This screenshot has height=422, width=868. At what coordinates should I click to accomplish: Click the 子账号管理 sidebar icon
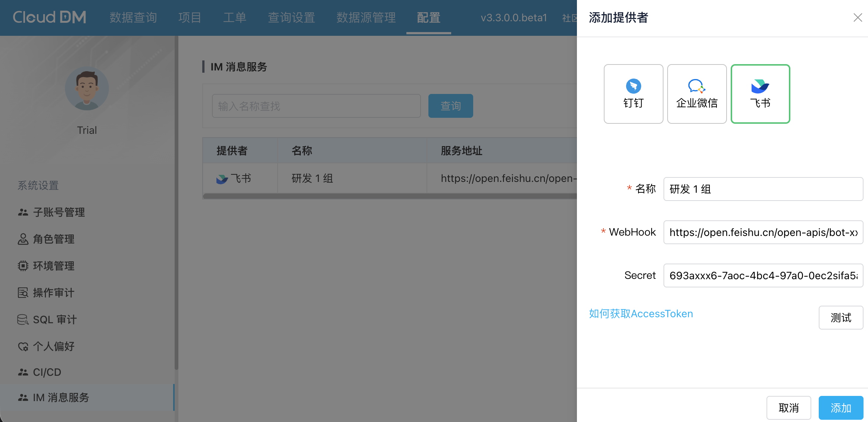coord(23,212)
